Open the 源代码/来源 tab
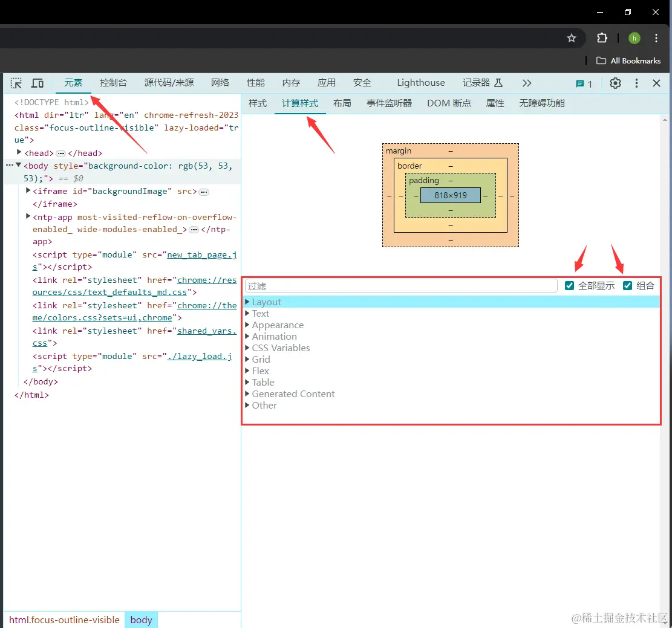 169,83
